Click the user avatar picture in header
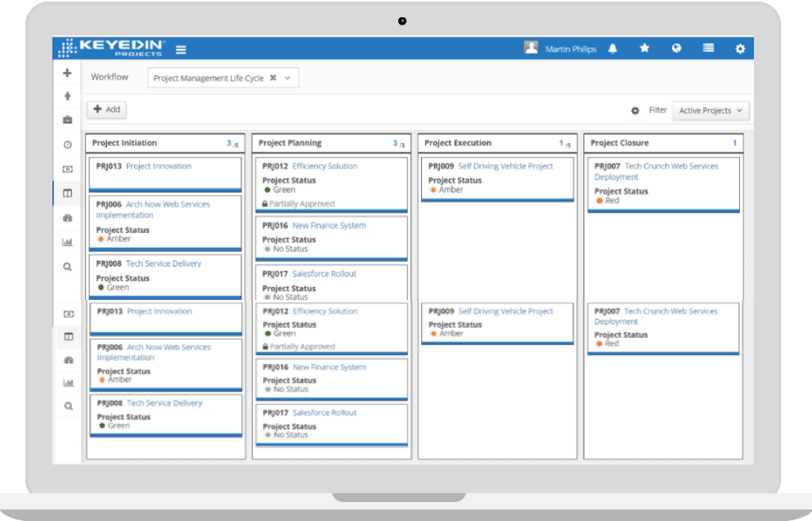This screenshot has height=521, width=812. 531,48
